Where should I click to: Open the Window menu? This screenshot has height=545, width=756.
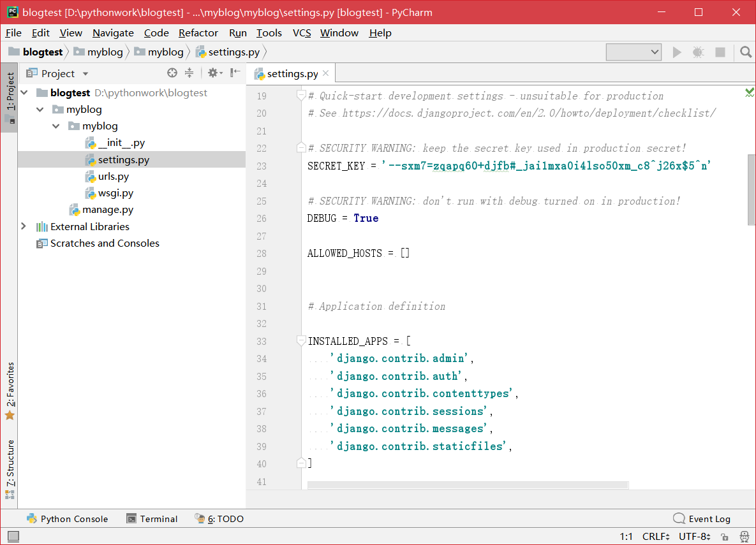pos(339,33)
